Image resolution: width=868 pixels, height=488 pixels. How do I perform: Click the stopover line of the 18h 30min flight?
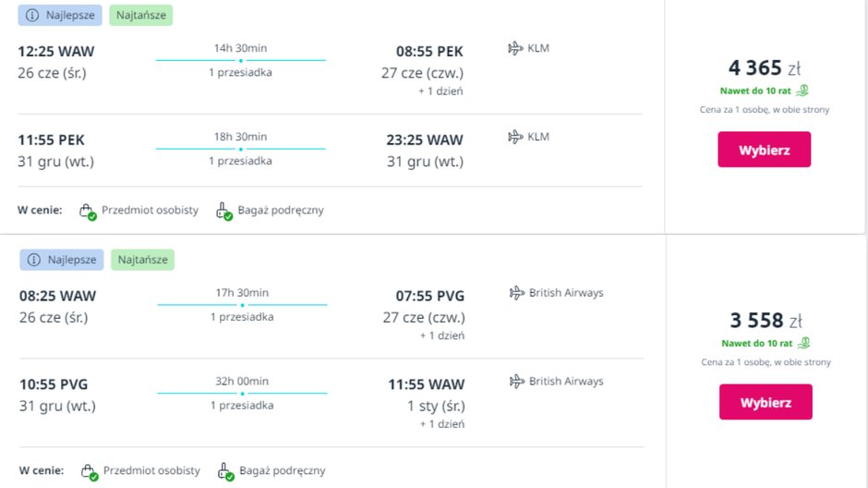pos(240,149)
